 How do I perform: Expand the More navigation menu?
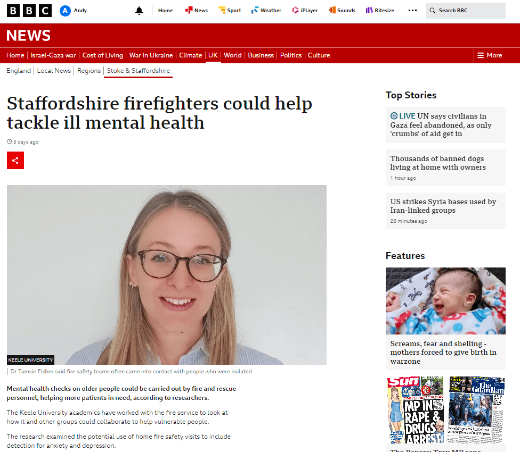(490, 55)
